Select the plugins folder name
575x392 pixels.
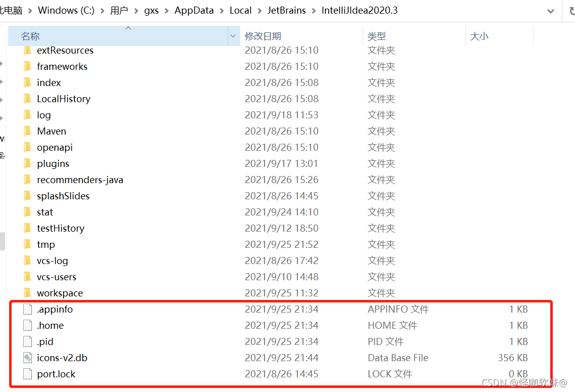click(x=53, y=163)
